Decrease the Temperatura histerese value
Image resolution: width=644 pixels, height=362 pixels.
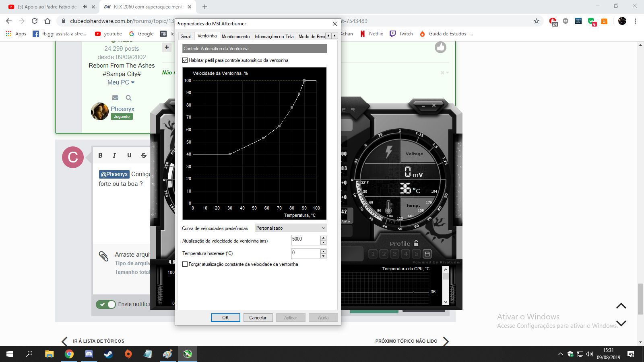[x=323, y=256]
